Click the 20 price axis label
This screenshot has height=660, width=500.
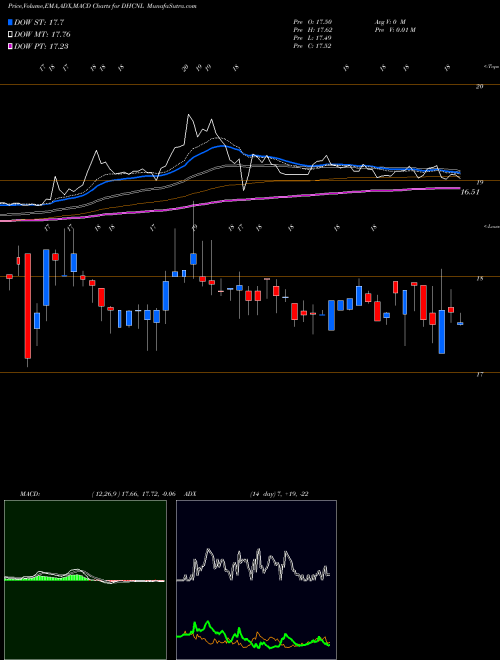tap(480, 86)
